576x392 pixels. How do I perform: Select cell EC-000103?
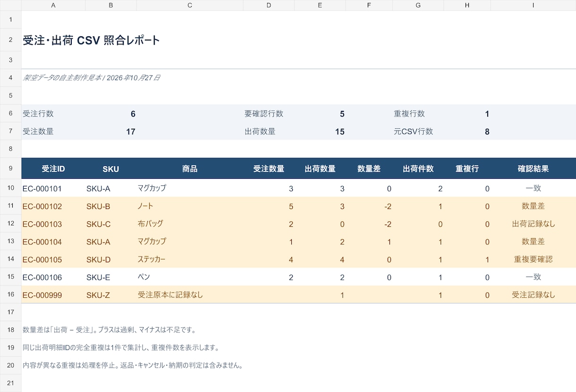click(53, 224)
